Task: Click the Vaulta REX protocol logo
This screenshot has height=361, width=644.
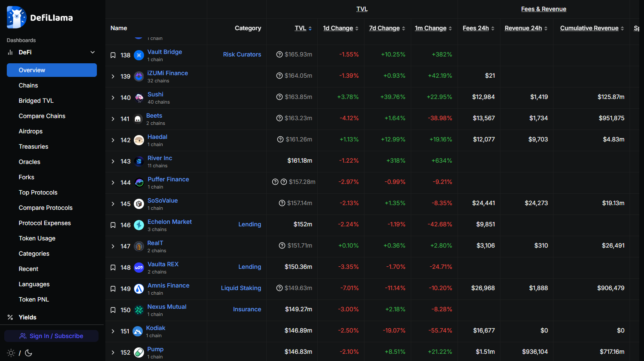Action: [x=139, y=268]
